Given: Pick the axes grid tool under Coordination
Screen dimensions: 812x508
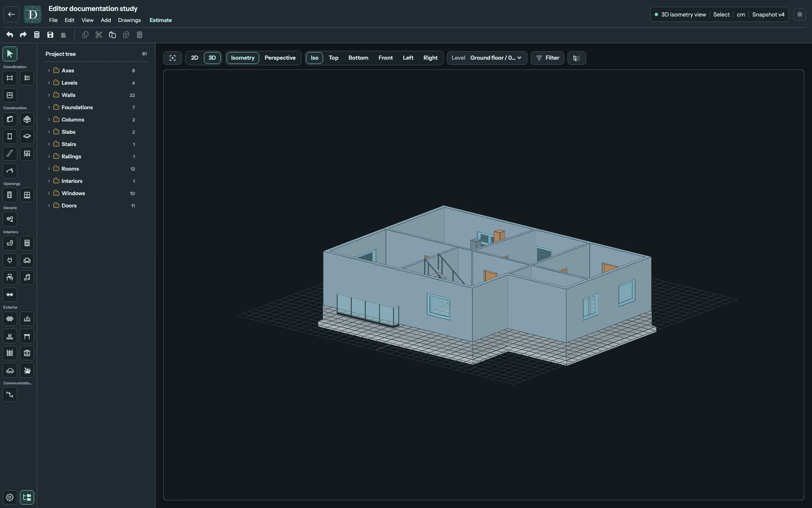Looking at the screenshot, I should 10,78.
